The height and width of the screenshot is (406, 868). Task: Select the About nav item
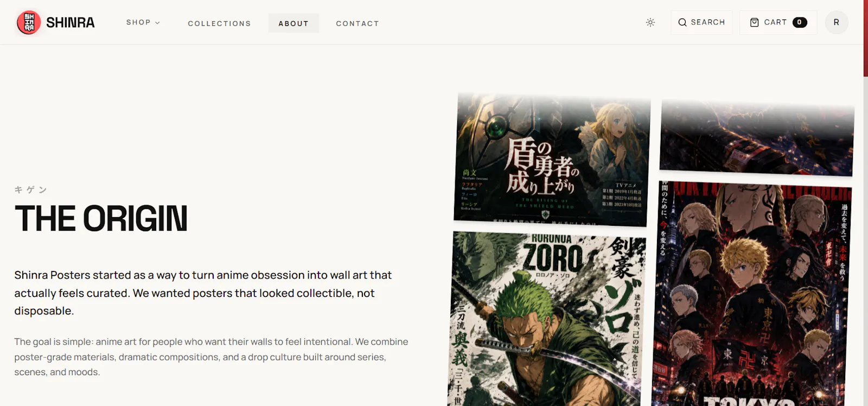(293, 23)
